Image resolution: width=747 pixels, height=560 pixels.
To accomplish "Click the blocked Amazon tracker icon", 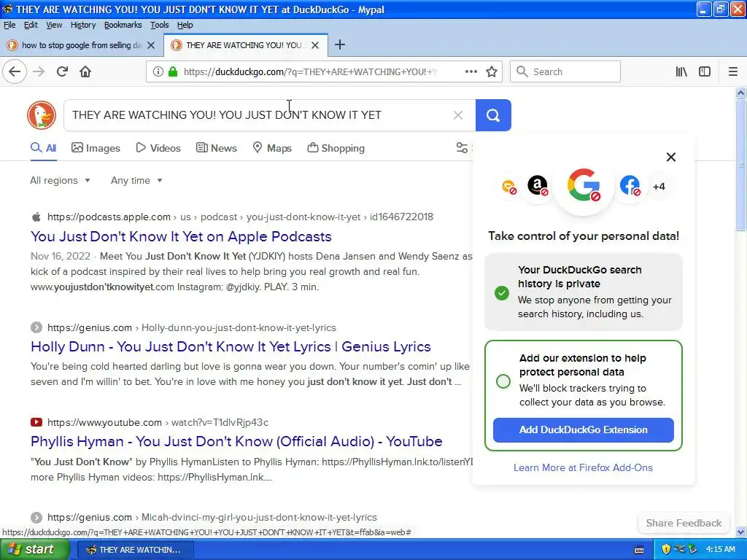I will (x=538, y=186).
